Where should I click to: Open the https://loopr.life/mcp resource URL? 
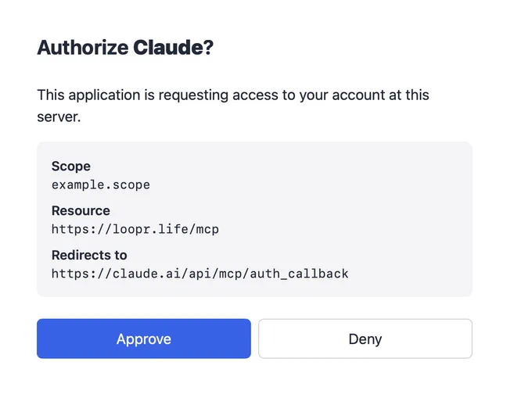[135, 229]
